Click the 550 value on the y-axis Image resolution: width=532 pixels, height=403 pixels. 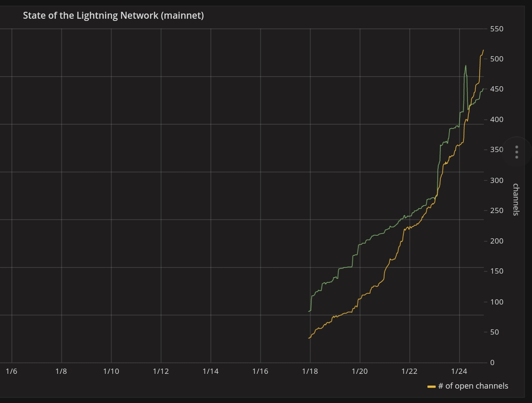click(x=497, y=29)
